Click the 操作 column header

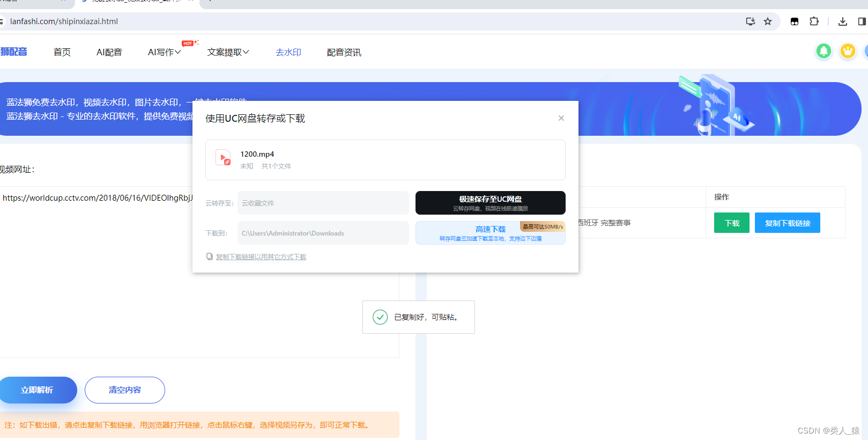722,197
